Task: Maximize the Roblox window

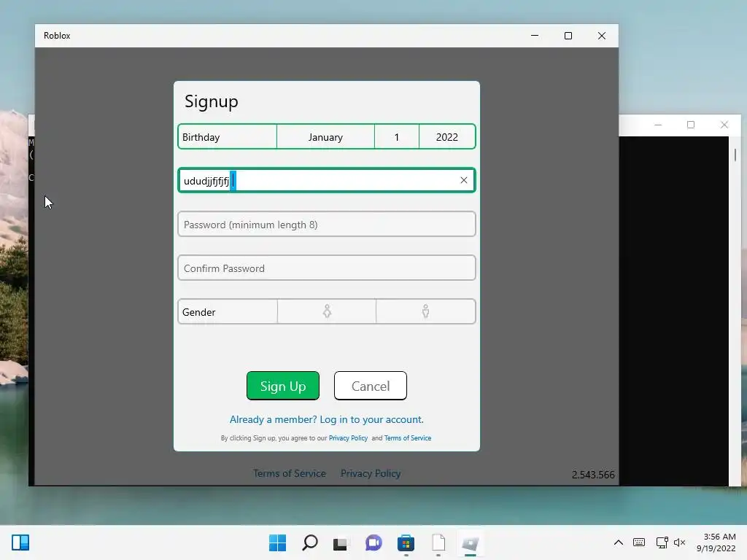Action: click(x=568, y=36)
